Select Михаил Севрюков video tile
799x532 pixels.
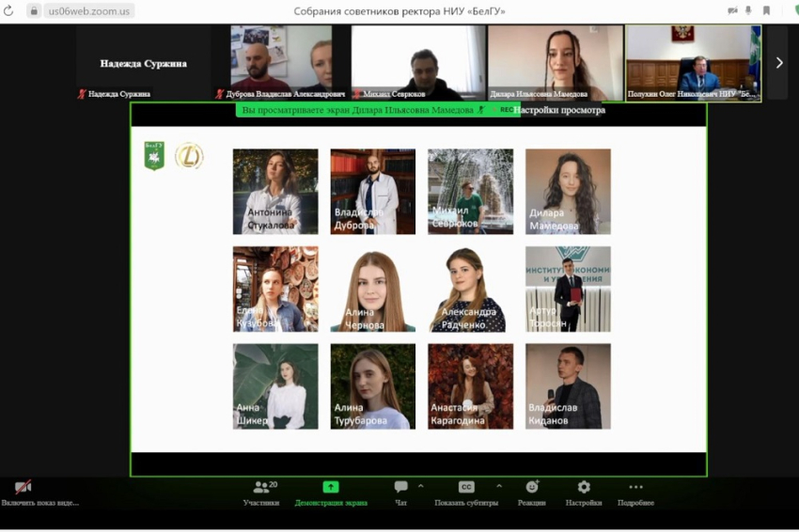(418, 61)
